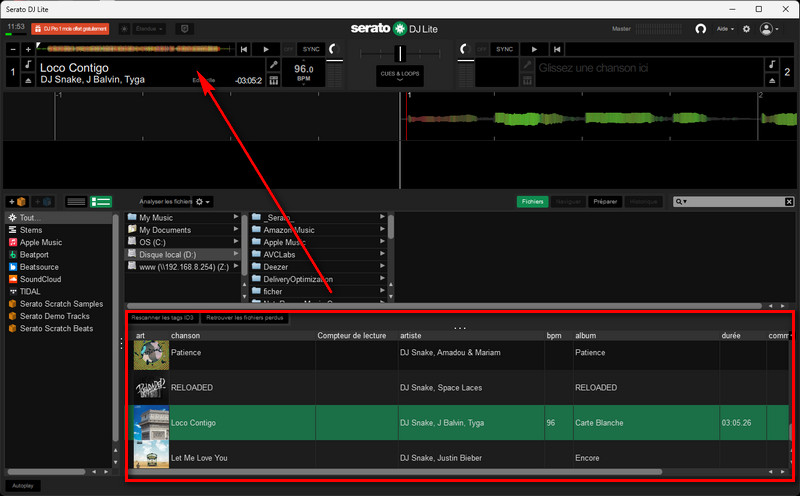Click Rescanner les tags ID3 button
The width and height of the screenshot is (800, 496).
162,317
